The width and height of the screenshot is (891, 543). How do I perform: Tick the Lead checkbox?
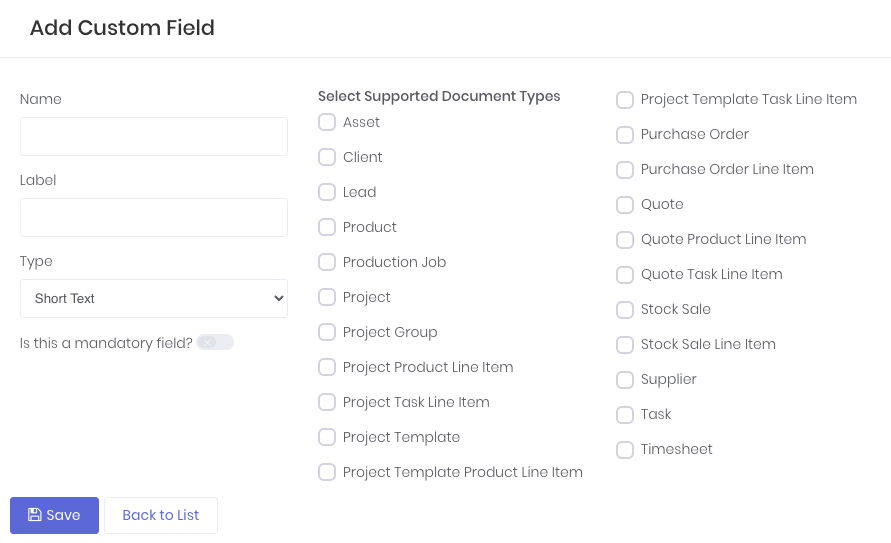click(327, 192)
